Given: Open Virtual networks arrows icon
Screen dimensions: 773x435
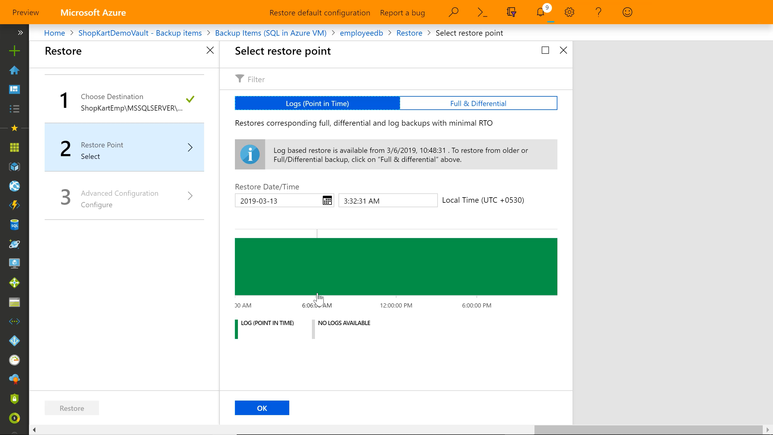Looking at the screenshot, I should point(14,322).
